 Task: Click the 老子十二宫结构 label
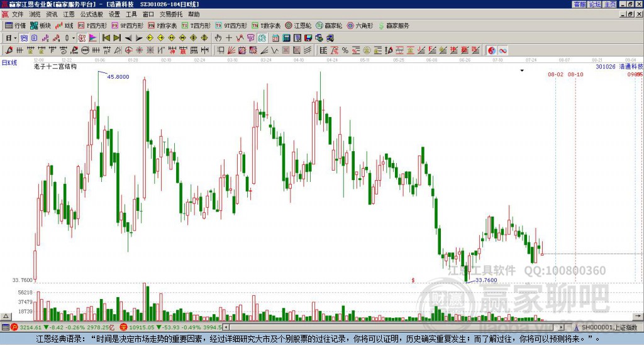(55, 66)
